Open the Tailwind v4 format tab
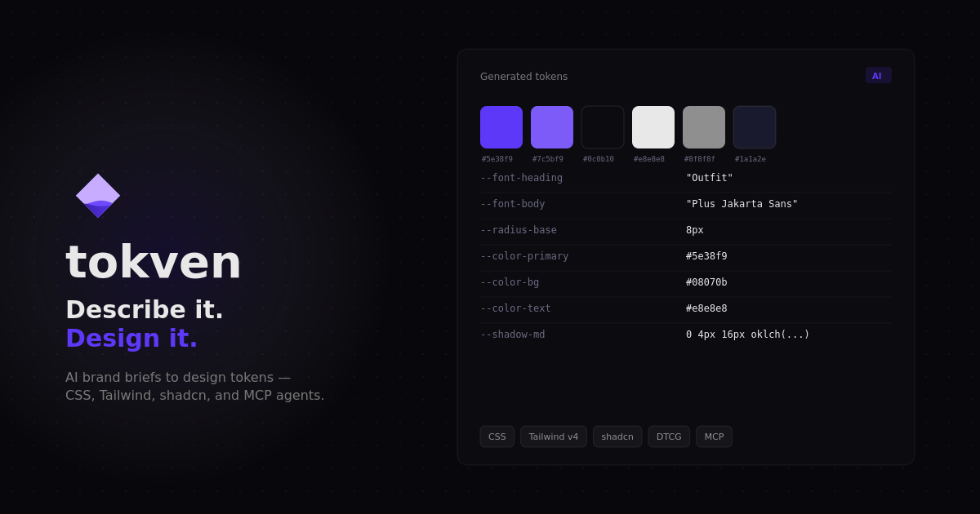Screen dimensions: 980x514 554,436
